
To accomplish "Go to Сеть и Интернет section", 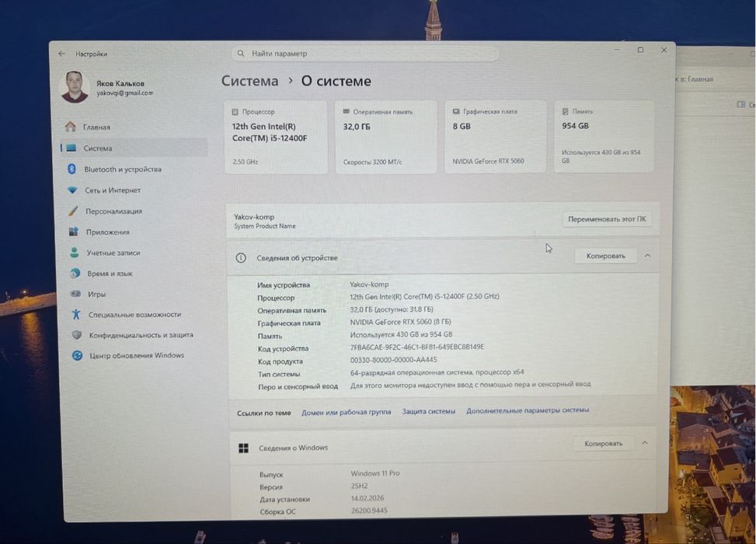I will click(135, 190).
